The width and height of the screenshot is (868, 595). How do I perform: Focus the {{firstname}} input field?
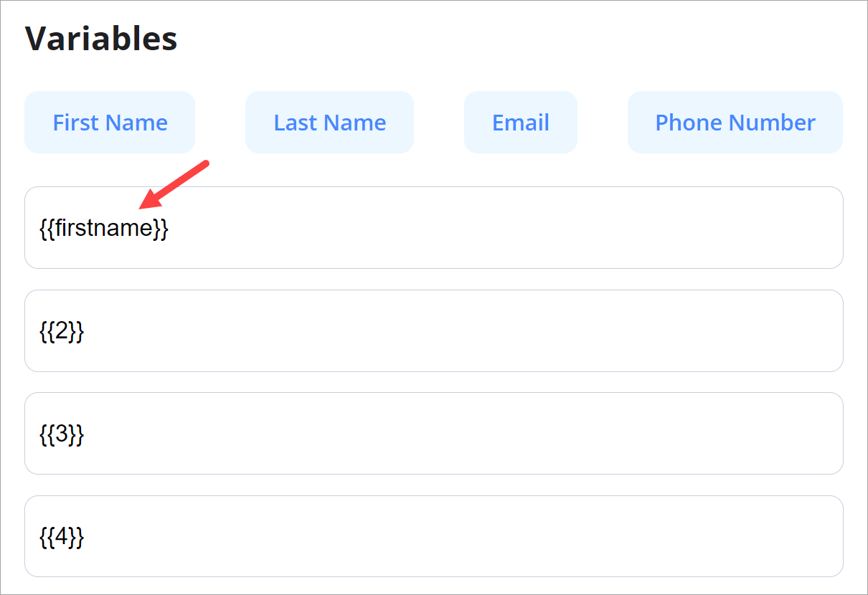click(433, 228)
